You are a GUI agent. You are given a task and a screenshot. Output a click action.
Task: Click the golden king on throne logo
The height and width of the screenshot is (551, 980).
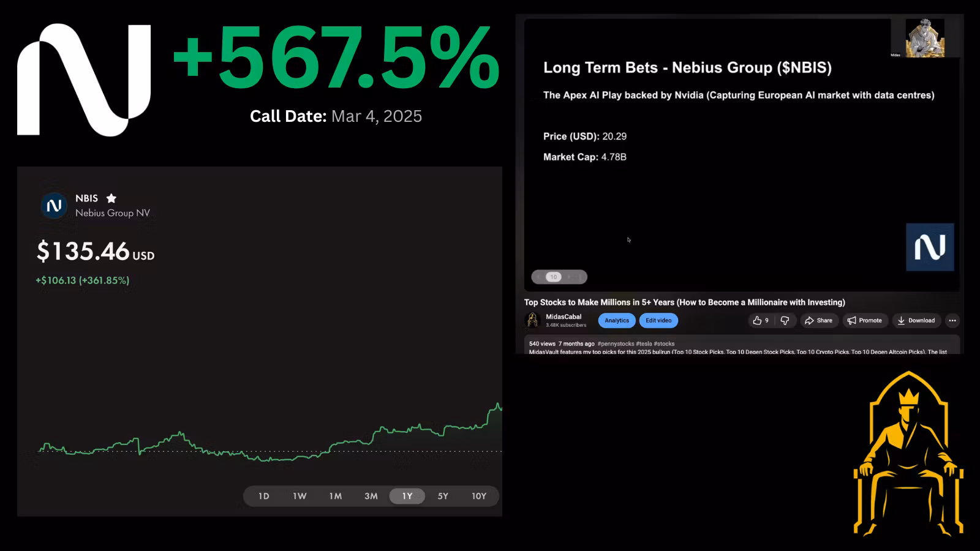(908, 454)
